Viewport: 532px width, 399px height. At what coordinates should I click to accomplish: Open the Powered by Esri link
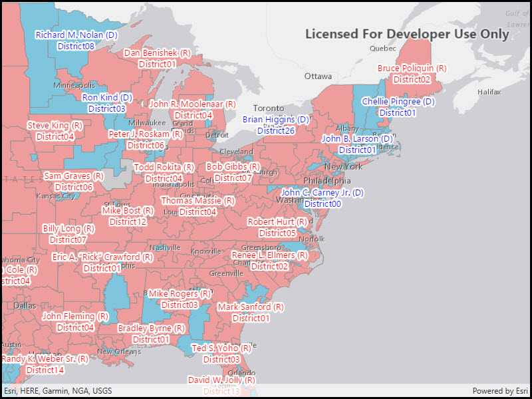500,391
